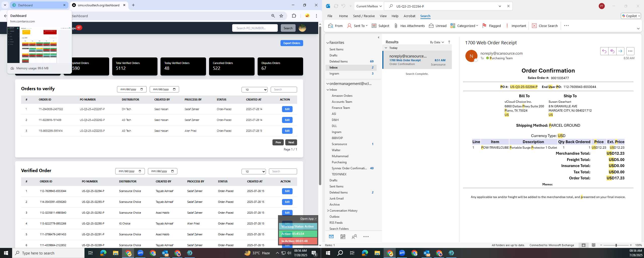Click start date field in Orders to verify

(x=132, y=89)
